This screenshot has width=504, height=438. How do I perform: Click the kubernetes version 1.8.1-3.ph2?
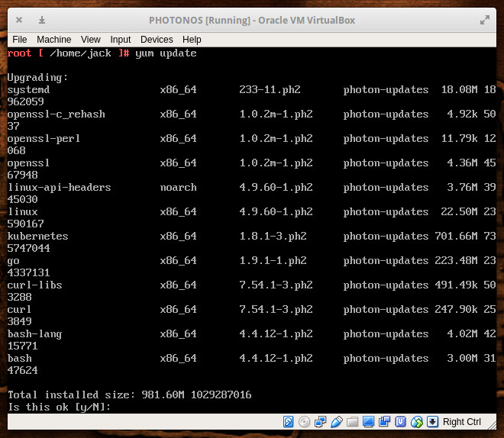click(273, 237)
